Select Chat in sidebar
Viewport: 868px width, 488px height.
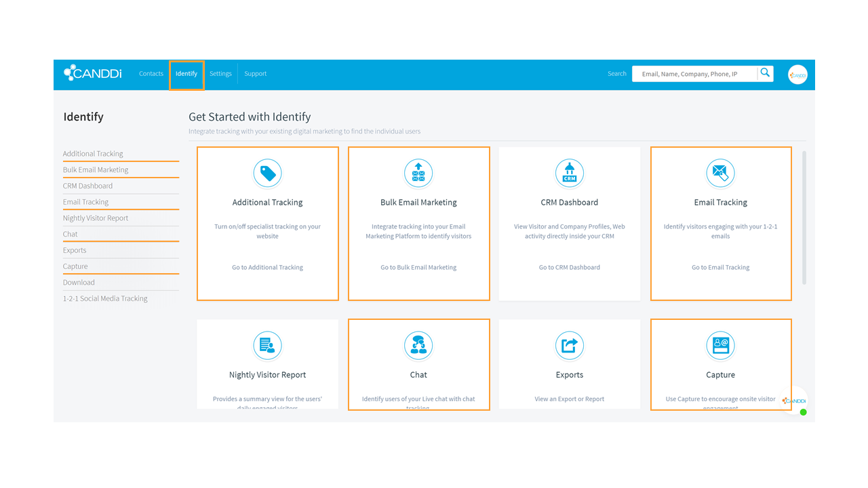coord(71,235)
